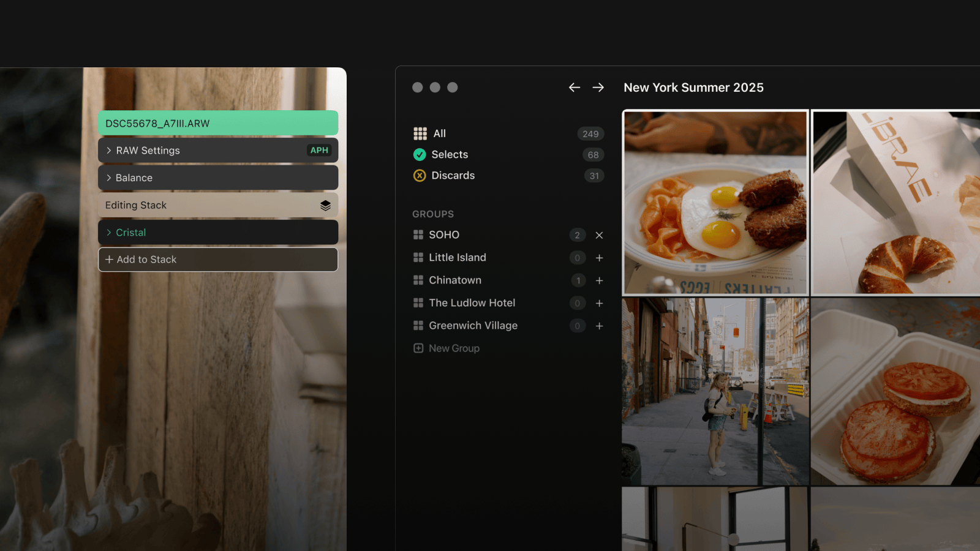Click the forward arrow navigation icon
The width and height of the screenshot is (980, 551).
[x=598, y=88]
